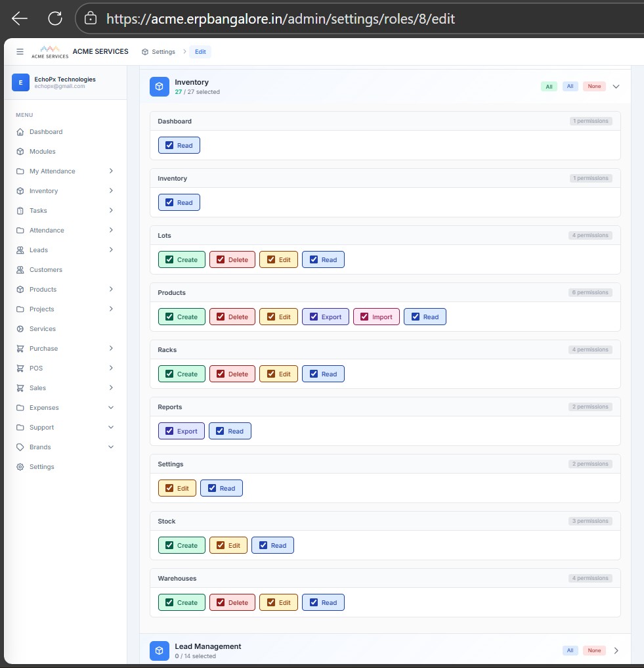Uncheck the Delete permission under Lots
Image resolution: width=644 pixels, height=668 pixels.
point(221,259)
